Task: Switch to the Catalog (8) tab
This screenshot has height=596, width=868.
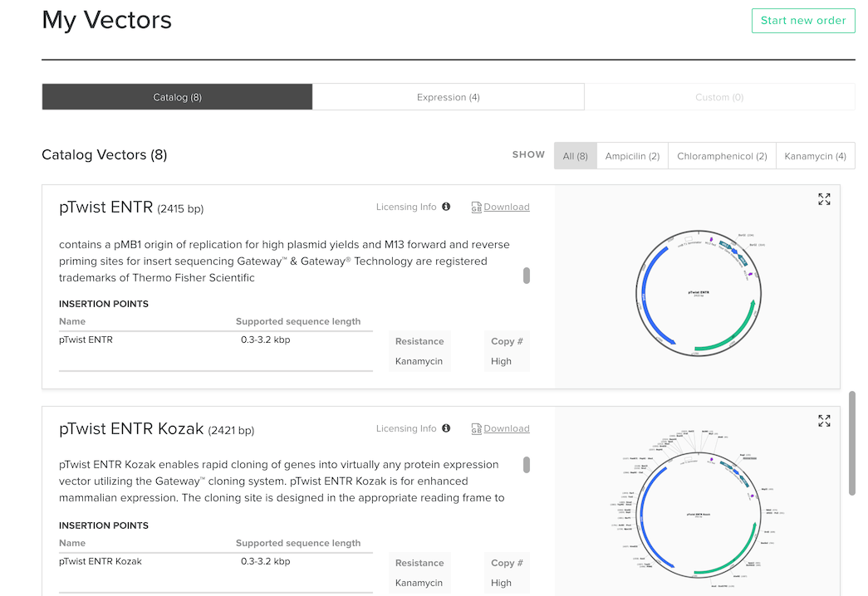Action: [x=177, y=97]
